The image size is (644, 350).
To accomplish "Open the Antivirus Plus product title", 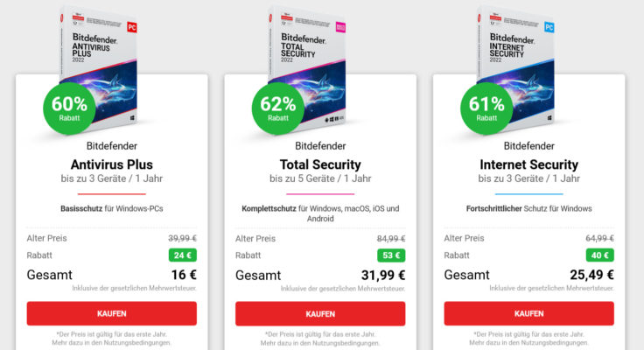I will point(112,164).
